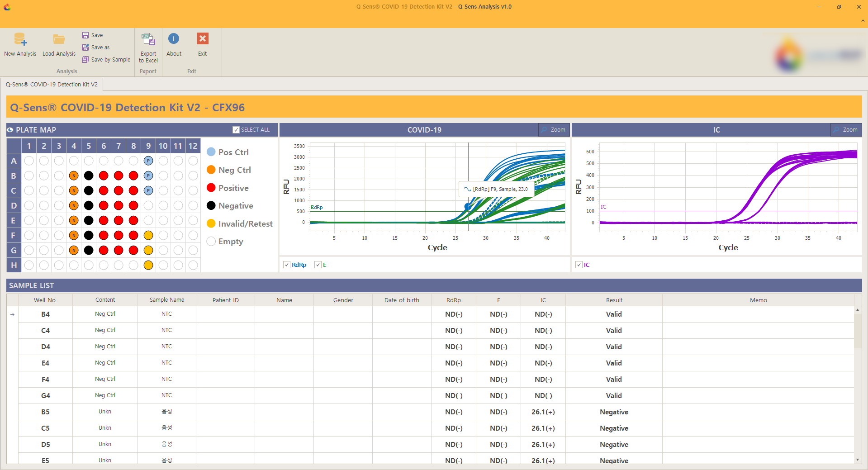The width and height of the screenshot is (868, 470).
Task: Click the Save icon in ribbon
Action: click(85, 35)
